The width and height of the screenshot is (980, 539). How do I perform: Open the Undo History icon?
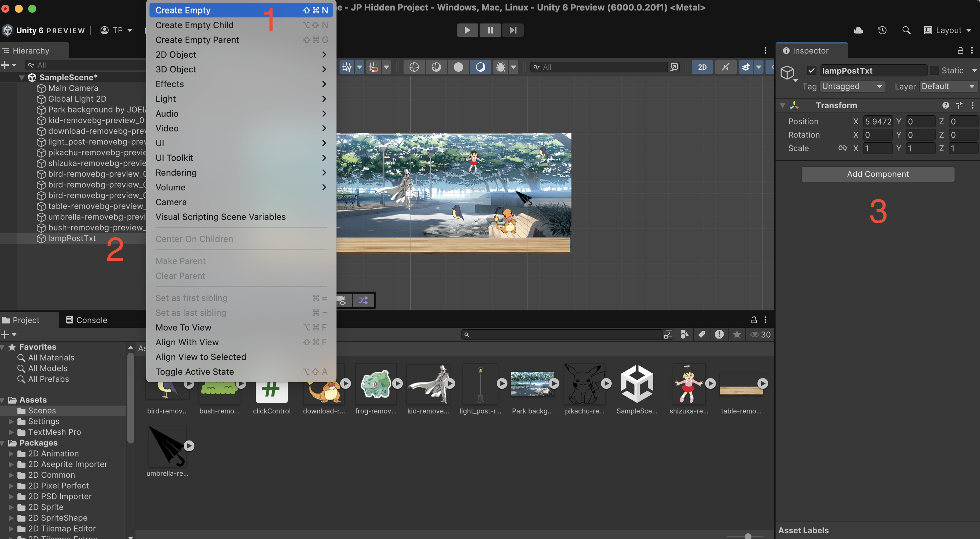pos(882,30)
